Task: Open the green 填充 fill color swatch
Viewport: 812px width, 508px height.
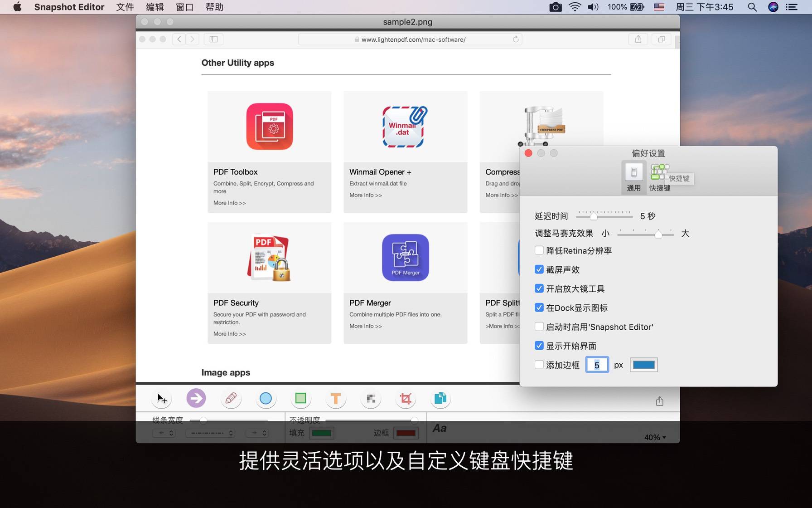Action: pyautogui.click(x=322, y=433)
